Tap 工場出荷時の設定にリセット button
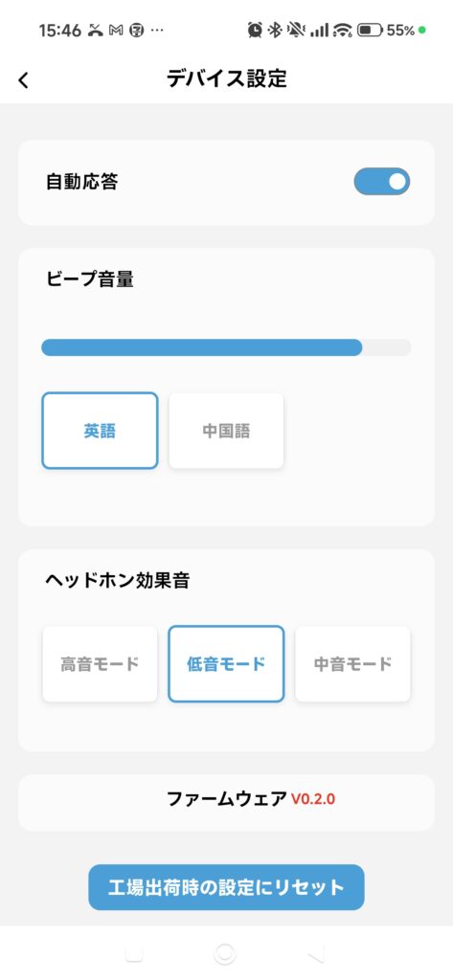Viewport: 453px width, 980px height. [226, 887]
